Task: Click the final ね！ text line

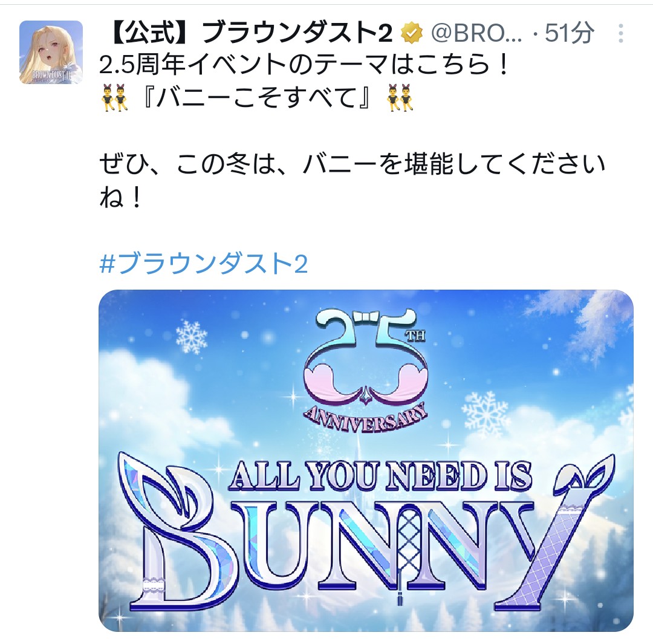Action: [121, 197]
